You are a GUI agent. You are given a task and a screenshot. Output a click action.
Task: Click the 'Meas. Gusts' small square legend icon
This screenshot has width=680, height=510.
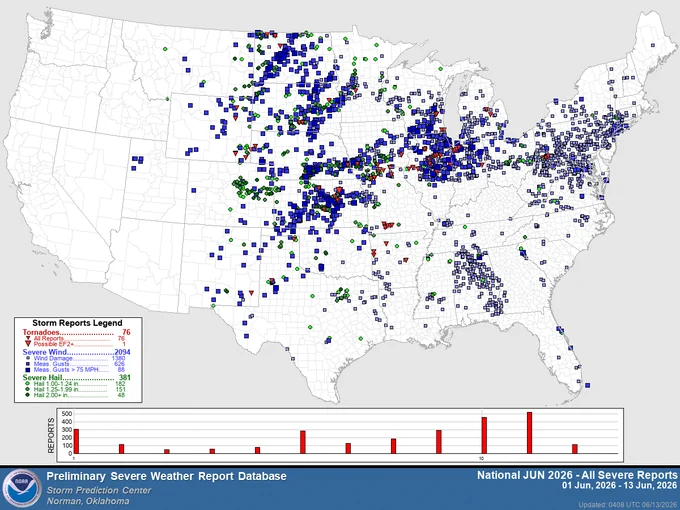pos(28,364)
